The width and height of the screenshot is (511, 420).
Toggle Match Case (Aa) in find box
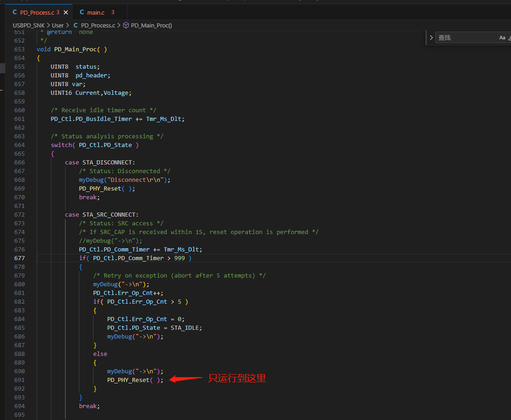502,38
